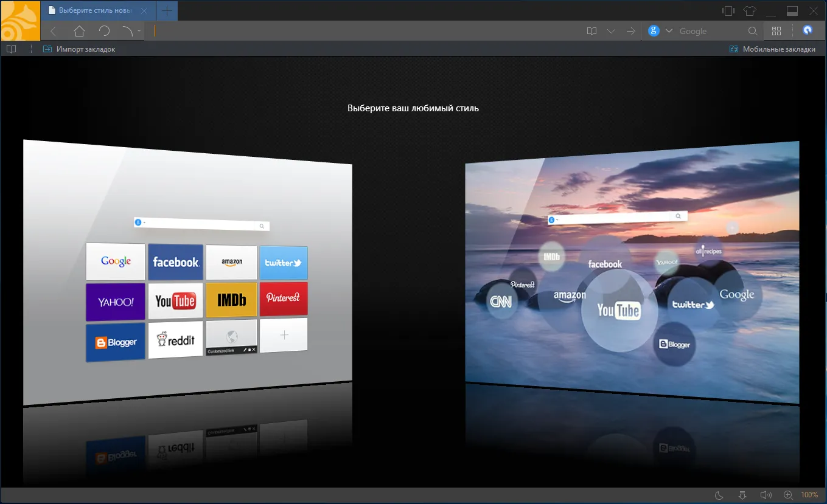The width and height of the screenshot is (827, 504).
Task: Expand the small arrow beside the forward button
Action: [x=139, y=31]
